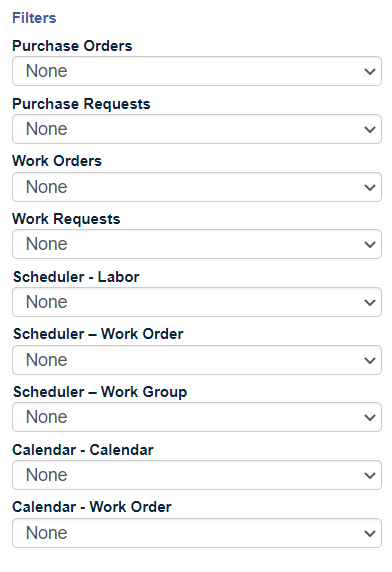The image size is (392, 572).
Task: Click the Purchase Orders field label
Action: point(72,46)
